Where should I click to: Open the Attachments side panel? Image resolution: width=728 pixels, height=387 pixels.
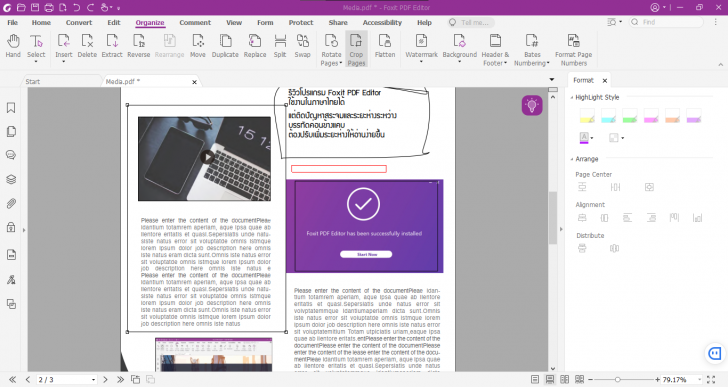click(x=11, y=203)
